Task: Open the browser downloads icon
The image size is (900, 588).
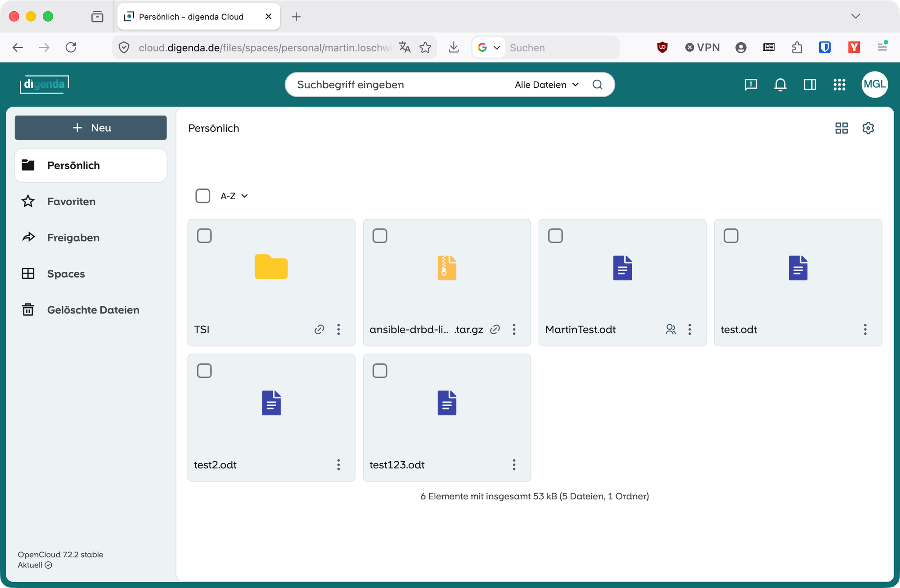Action: coord(454,47)
